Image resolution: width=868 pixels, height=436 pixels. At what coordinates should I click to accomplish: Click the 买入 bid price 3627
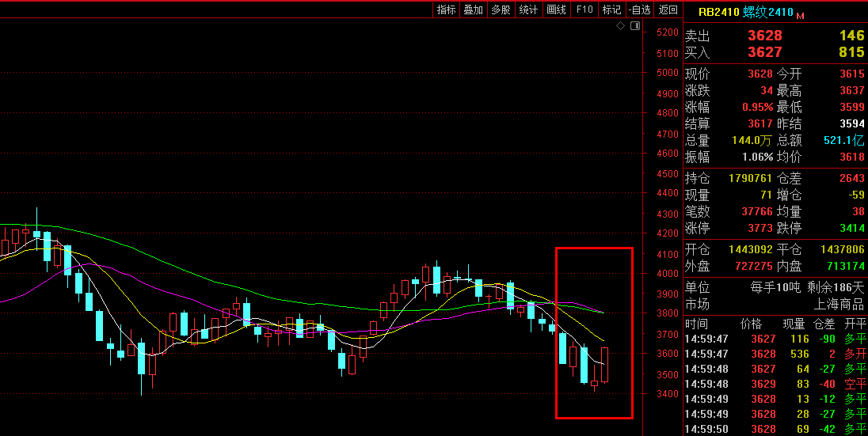pyautogui.click(x=764, y=52)
